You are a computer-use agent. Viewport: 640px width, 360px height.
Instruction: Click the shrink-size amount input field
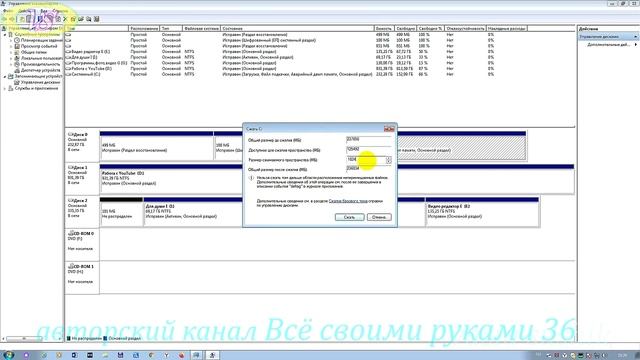(366, 160)
